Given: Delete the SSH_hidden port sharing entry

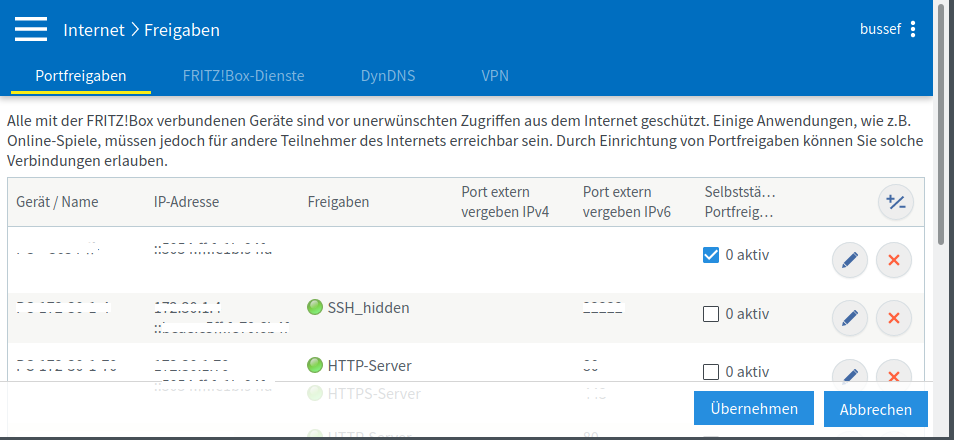Looking at the screenshot, I should pos(893,319).
